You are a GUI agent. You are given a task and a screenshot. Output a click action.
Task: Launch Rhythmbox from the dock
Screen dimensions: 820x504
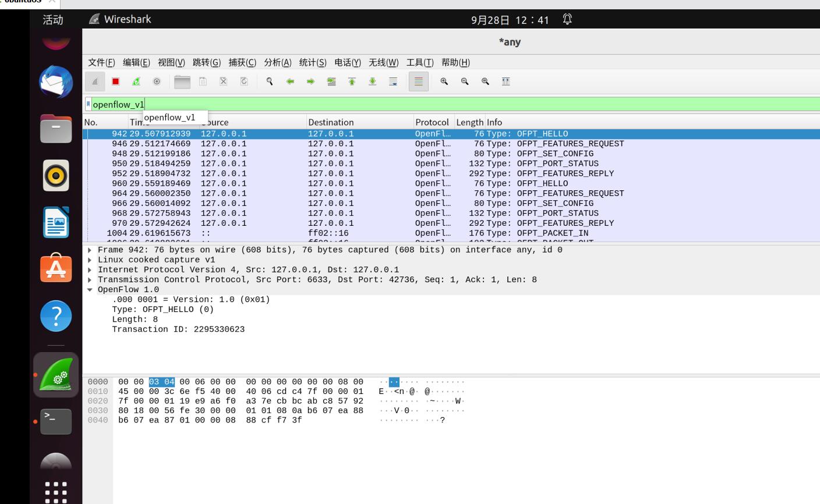click(x=56, y=175)
